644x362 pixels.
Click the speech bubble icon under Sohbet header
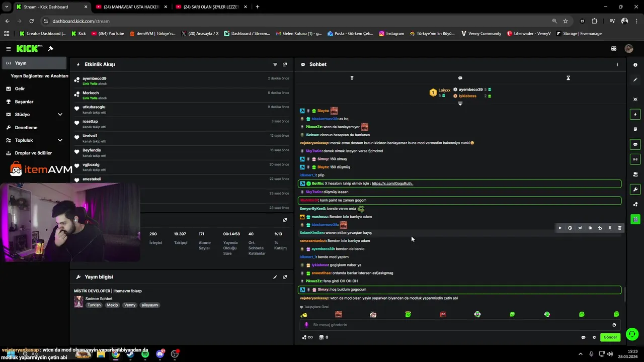[460, 78]
